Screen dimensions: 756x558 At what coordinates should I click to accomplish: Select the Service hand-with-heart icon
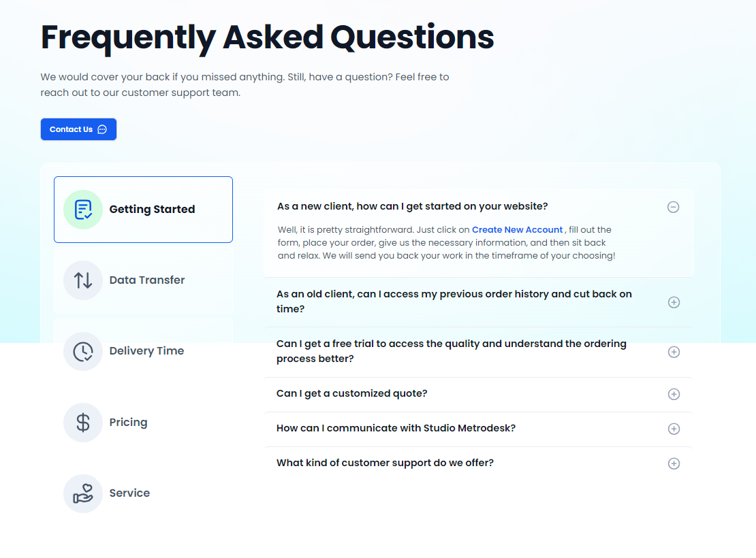point(82,493)
